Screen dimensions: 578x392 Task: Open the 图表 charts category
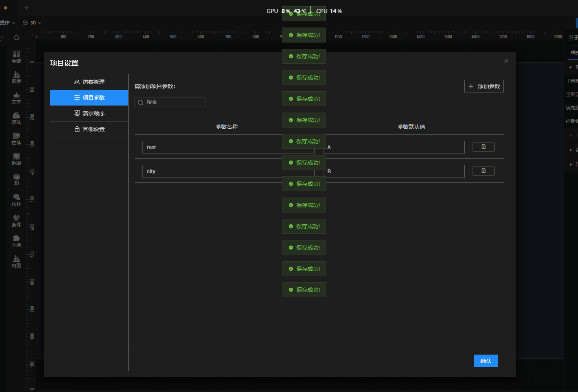point(16,77)
